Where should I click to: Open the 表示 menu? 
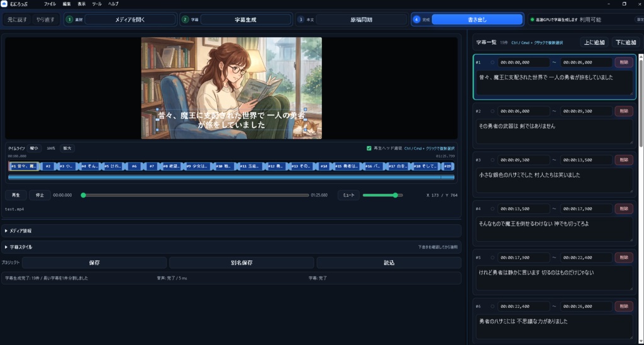pos(82,4)
